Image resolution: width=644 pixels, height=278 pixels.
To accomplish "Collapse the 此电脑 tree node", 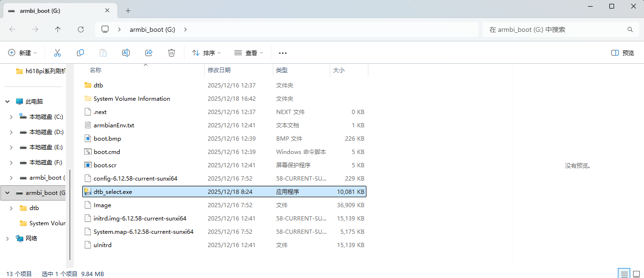I will click(7, 102).
